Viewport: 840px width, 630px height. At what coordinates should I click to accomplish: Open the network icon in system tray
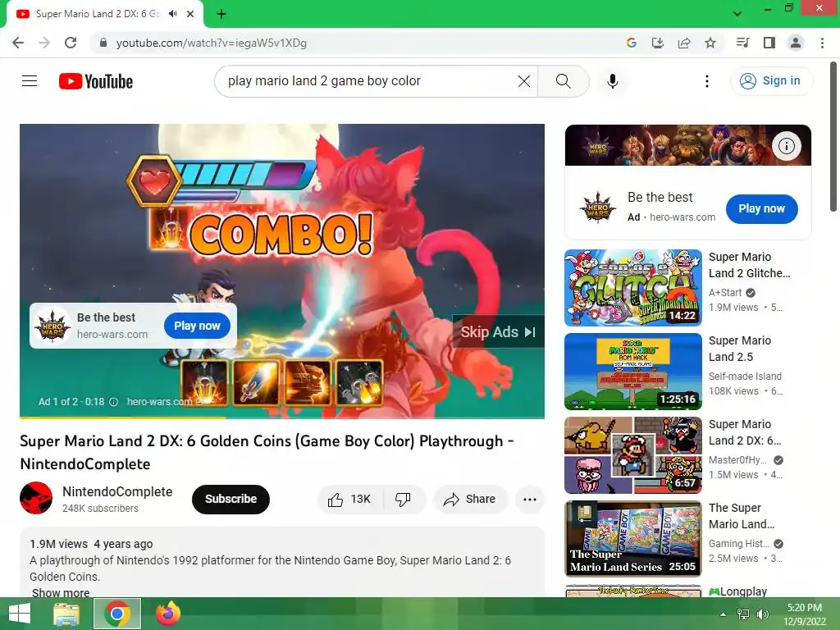(x=743, y=614)
